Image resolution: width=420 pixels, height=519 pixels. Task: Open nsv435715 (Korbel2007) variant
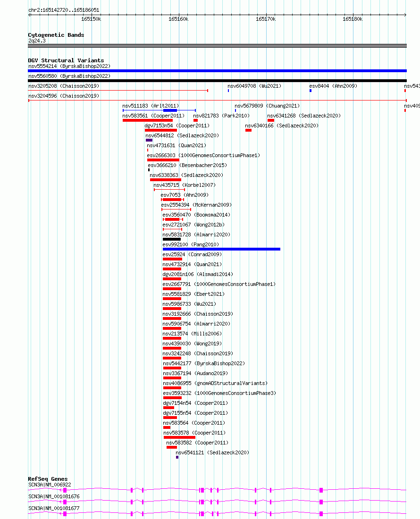coord(185,185)
